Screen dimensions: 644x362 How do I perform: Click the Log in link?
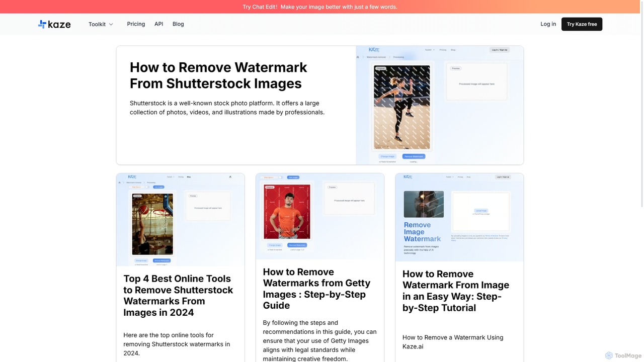tap(548, 24)
